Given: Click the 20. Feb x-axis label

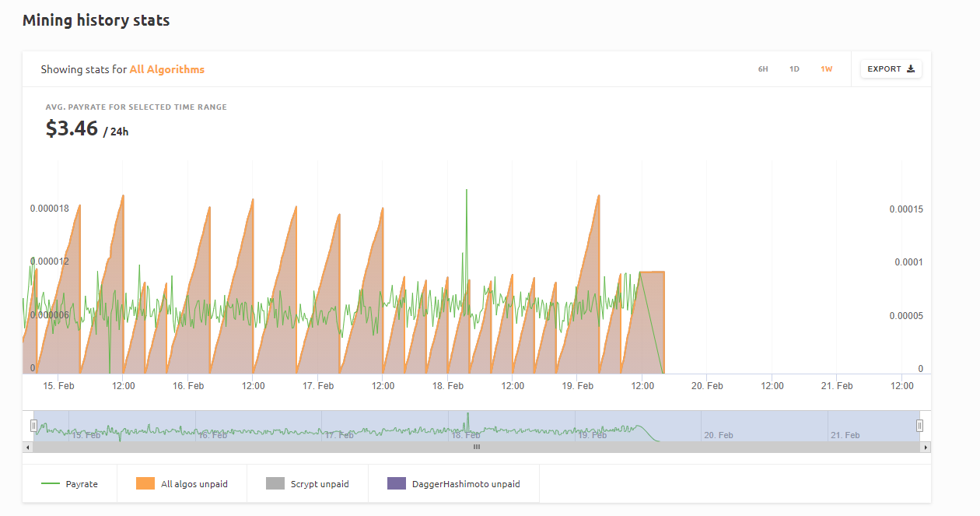Looking at the screenshot, I should pos(708,385).
